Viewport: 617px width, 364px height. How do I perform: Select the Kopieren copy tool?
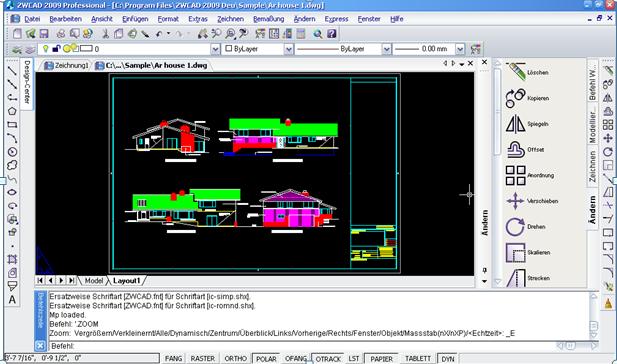pos(527,98)
